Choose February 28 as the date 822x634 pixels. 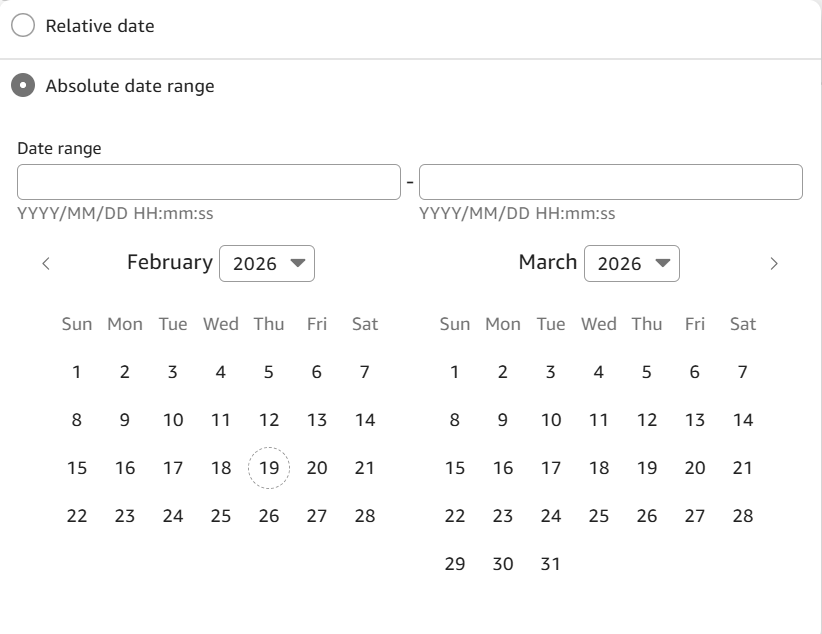(365, 516)
